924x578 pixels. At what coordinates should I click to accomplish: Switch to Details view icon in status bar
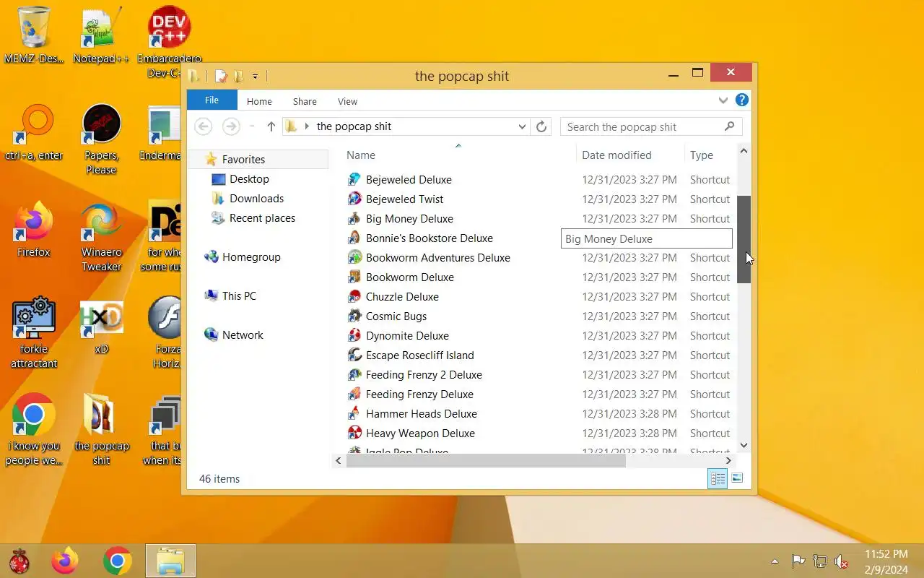718,478
